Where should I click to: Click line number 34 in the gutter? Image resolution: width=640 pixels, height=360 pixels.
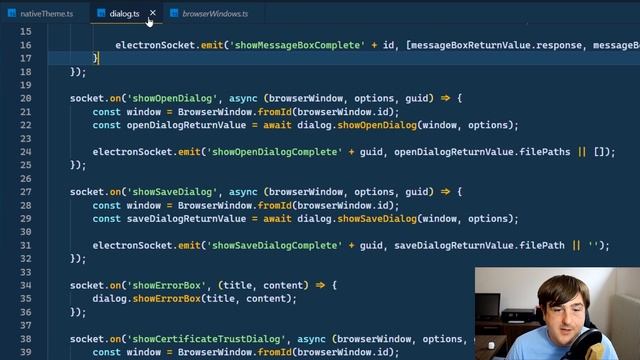(x=26, y=285)
